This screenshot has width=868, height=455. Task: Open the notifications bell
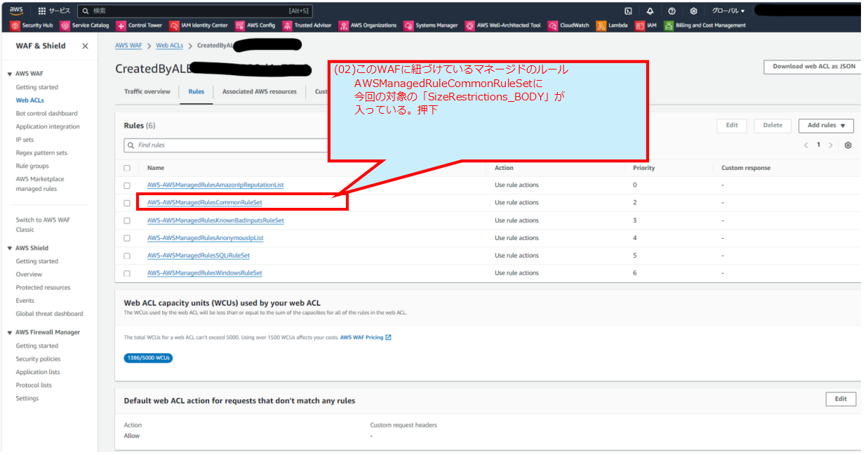click(650, 11)
